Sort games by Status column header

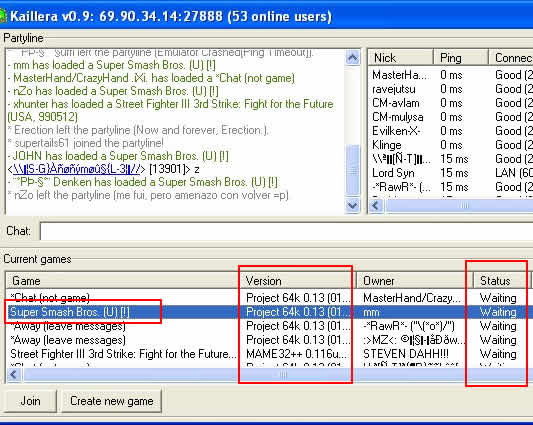click(501, 281)
